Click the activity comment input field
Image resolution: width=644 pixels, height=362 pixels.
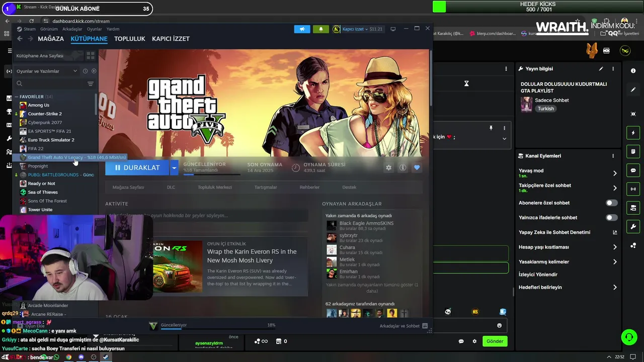pos(206,216)
